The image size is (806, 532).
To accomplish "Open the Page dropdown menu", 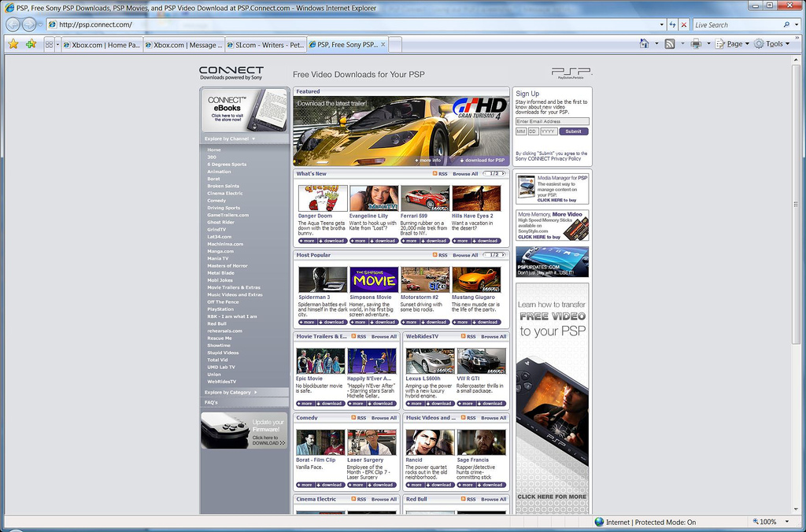I will click(x=730, y=44).
